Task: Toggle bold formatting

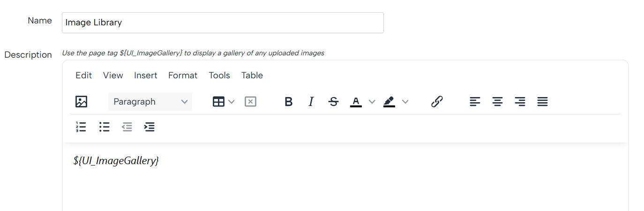Action: tap(289, 101)
